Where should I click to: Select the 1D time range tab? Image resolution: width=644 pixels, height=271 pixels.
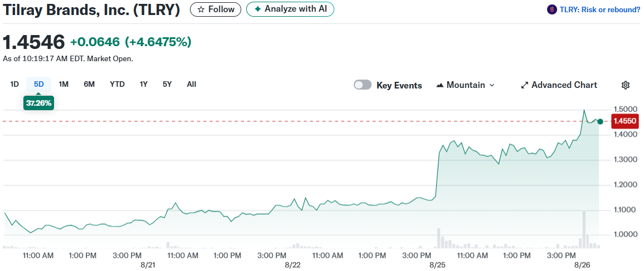[14, 85]
